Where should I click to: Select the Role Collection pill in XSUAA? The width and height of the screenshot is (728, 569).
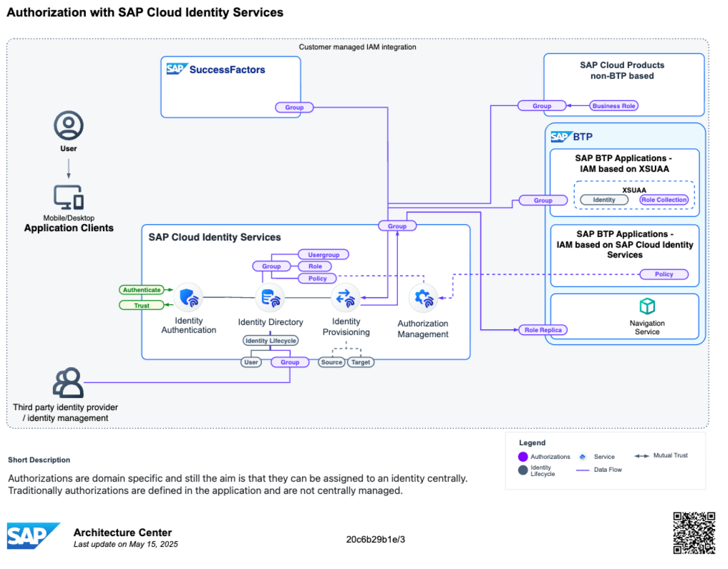(664, 200)
